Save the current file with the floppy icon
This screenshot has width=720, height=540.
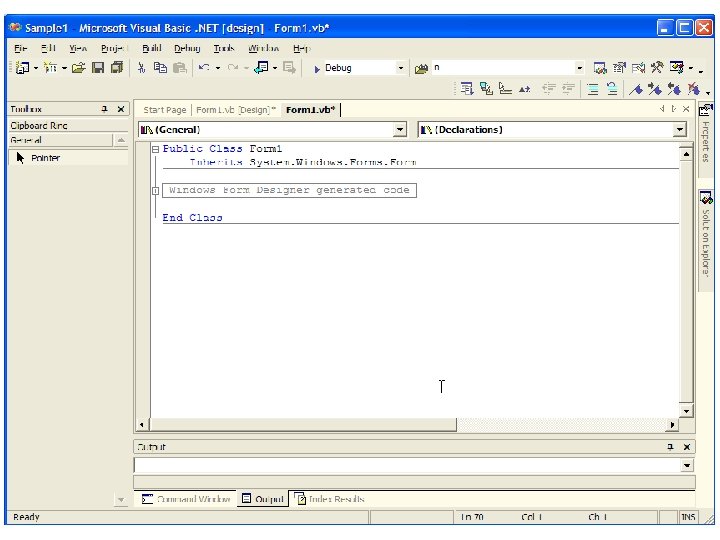click(x=98, y=68)
